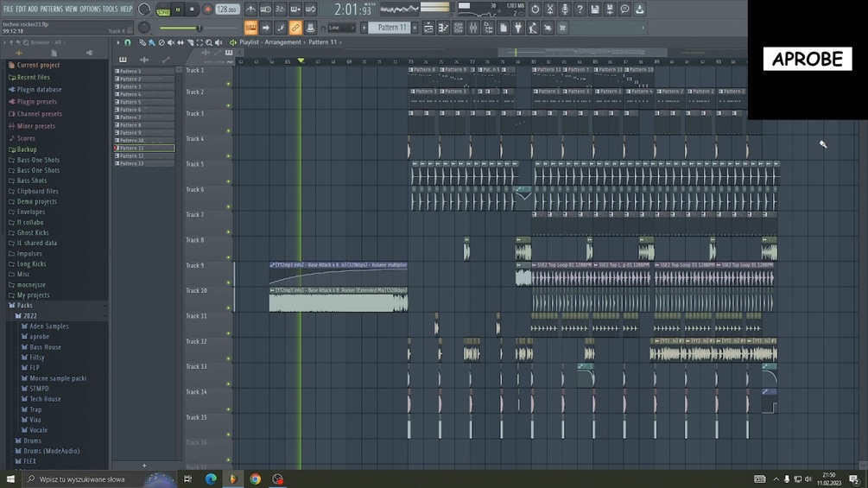The image size is (868, 488).
Task: Open the Channel rack view button
Action: click(459, 28)
